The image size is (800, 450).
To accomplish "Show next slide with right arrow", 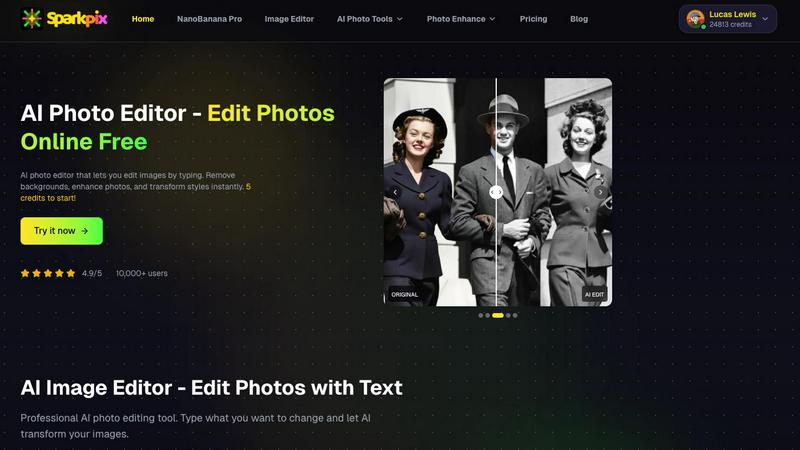I will pos(601,192).
